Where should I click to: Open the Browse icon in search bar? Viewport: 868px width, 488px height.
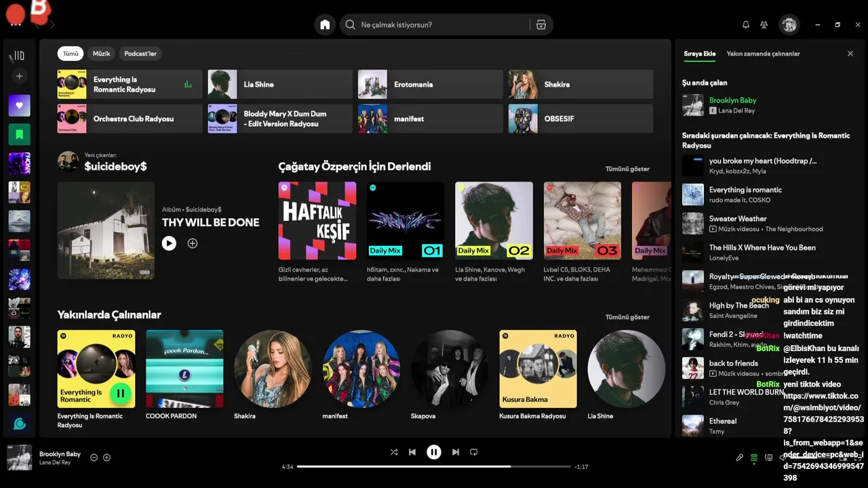pos(541,24)
